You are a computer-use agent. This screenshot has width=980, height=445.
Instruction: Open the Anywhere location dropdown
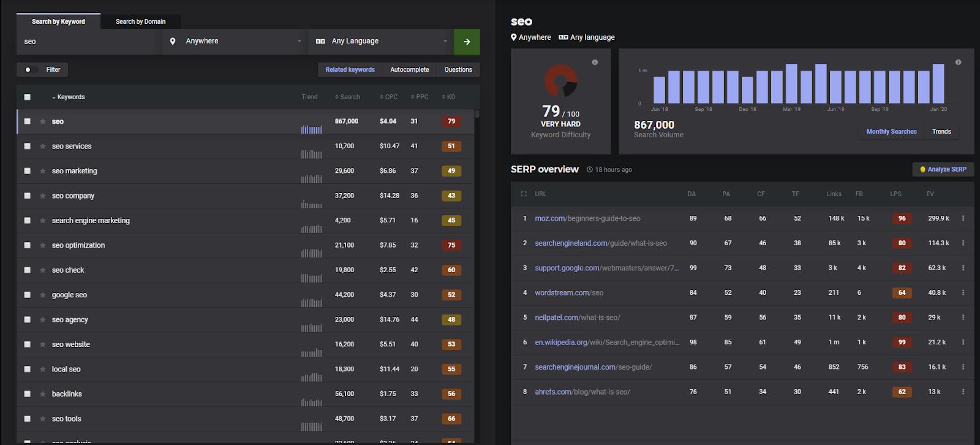[x=235, y=42]
